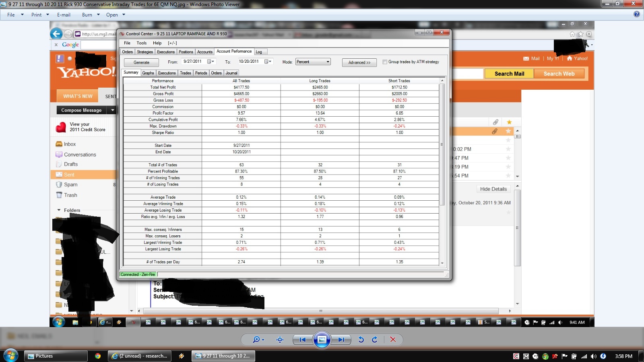644x362 pixels.
Task: Toggle the yellow star in the message list header
Action: [x=509, y=122]
